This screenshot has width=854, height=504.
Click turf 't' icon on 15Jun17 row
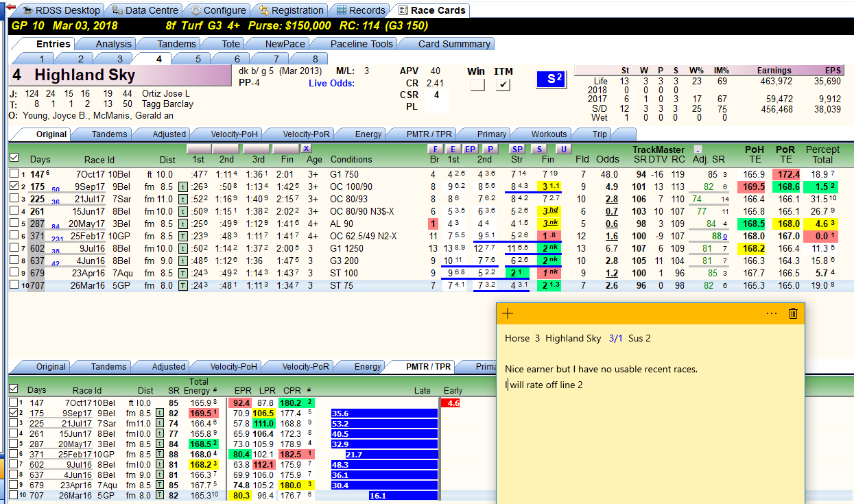point(183,211)
